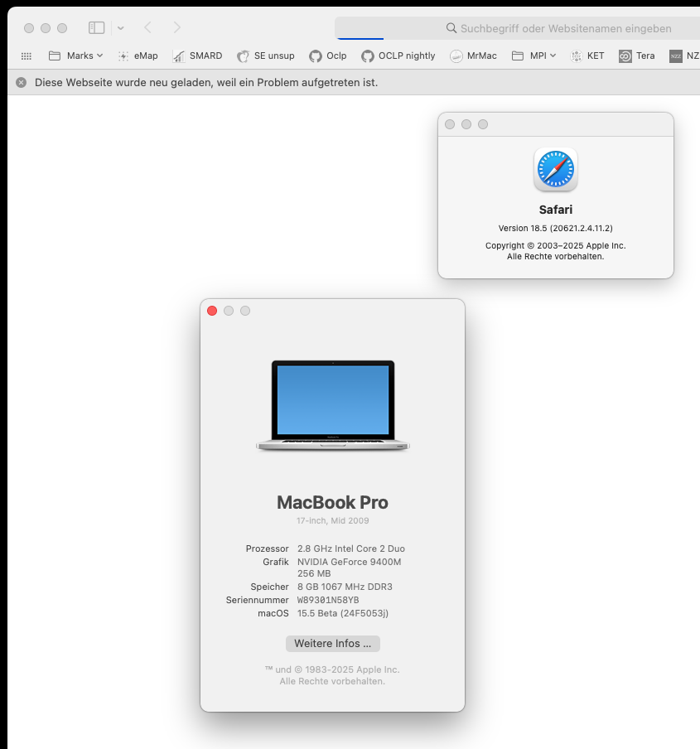Open the KET bookmark

pos(587,56)
